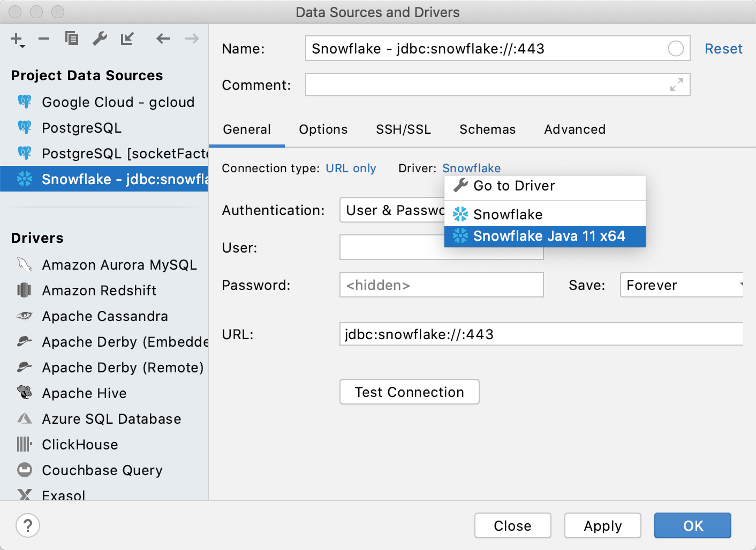The width and height of the screenshot is (756, 550).
Task: Open the SSH/SSL tab
Action: 403,129
